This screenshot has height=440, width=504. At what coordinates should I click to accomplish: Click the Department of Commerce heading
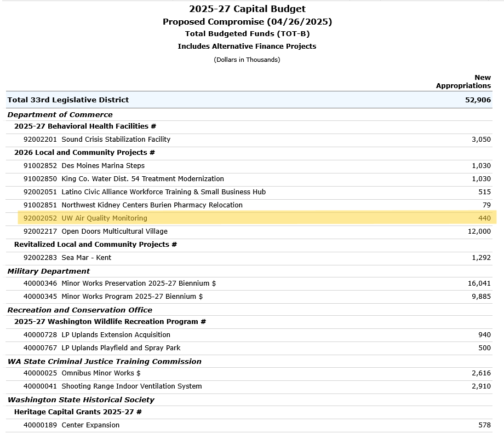60,115
